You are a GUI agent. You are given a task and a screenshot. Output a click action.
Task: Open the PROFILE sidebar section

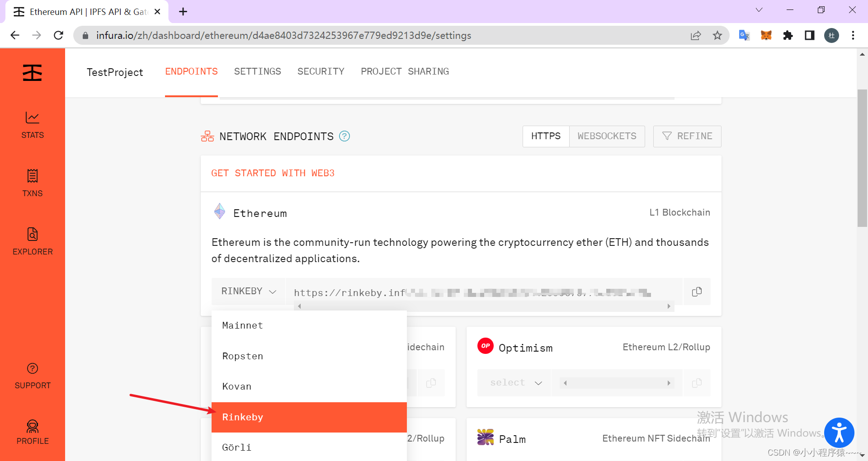click(33, 433)
